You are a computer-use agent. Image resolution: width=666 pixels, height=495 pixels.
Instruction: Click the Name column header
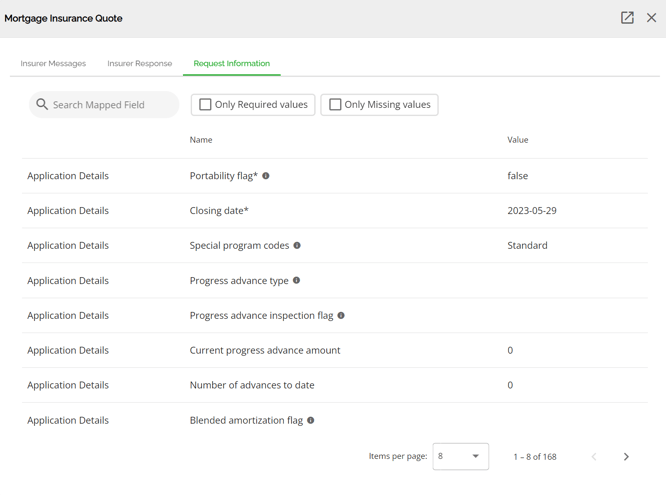[201, 140]
